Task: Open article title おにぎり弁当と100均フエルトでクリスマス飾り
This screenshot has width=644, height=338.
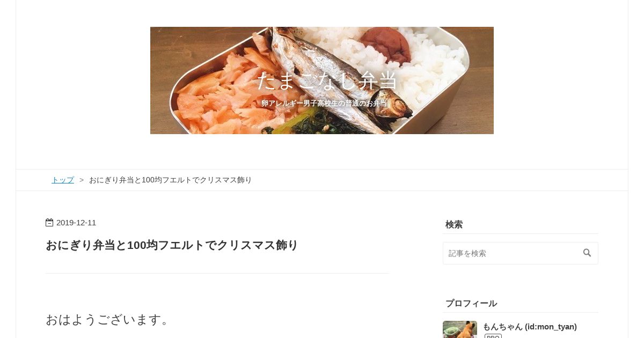Action: tap(172, 245)
